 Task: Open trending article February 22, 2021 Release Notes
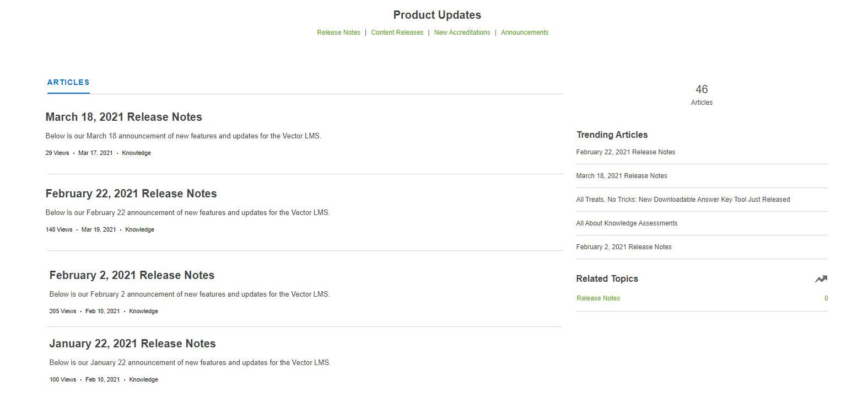tap(626, 152)
